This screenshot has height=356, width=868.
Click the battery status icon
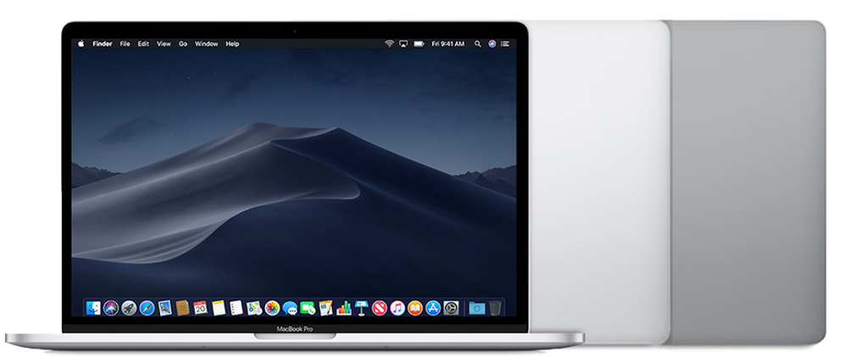coord(419,44)
